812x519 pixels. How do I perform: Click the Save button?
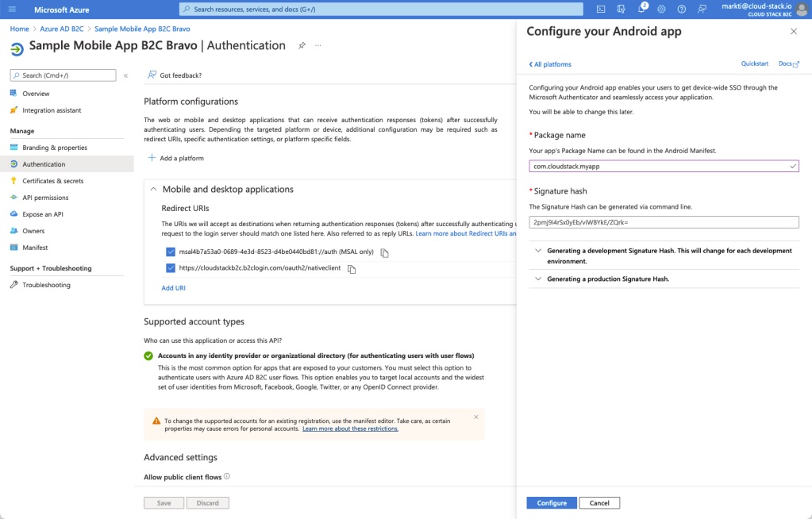[x=164, y=503]
